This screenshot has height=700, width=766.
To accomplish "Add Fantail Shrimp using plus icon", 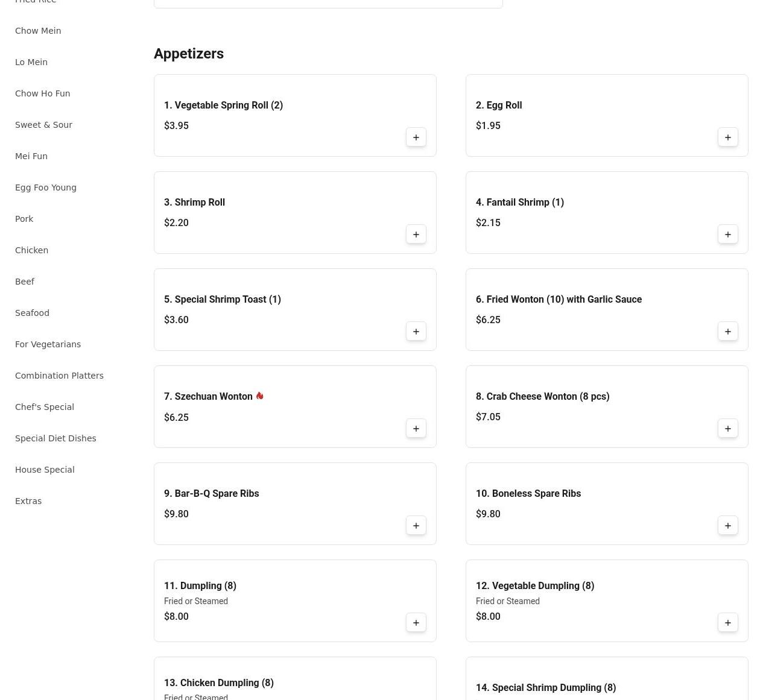I will click(728, 235).
